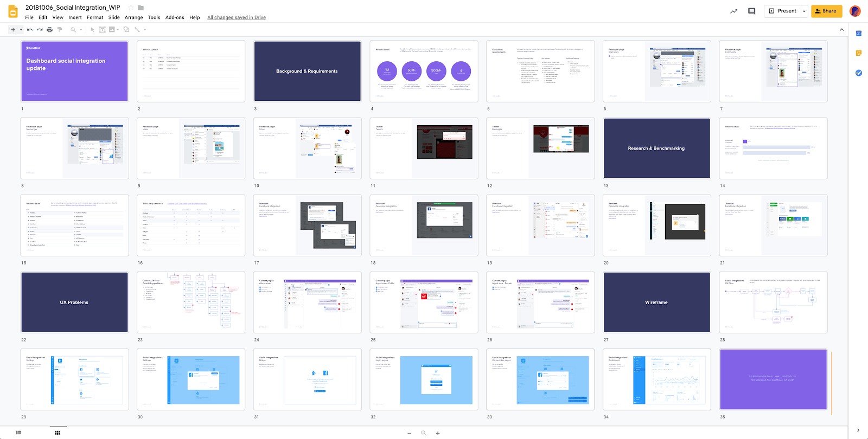The width and height of the screenshot is (868, 439).
Task: Select slide 34 with the line chart dashboard
Action: click(x=657, y=379)
